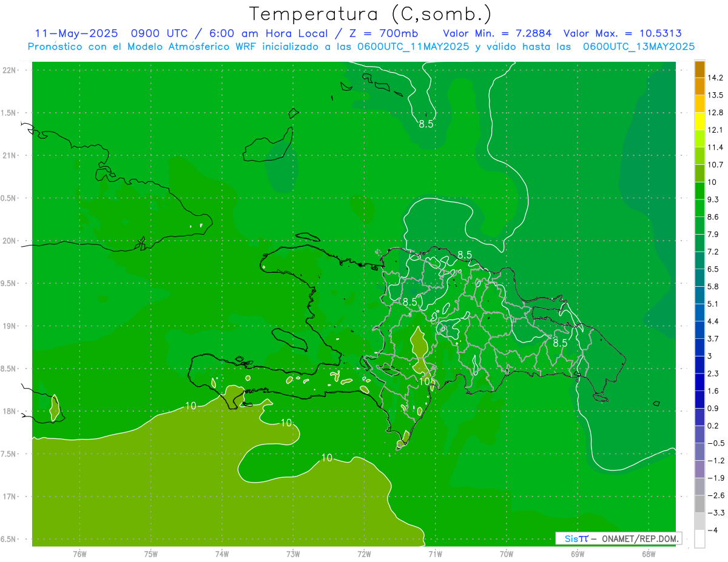The width and height of the screenshot is (728, 562).
Task: Click the '10.7' legend value
Action: click(x=716, y=165)
